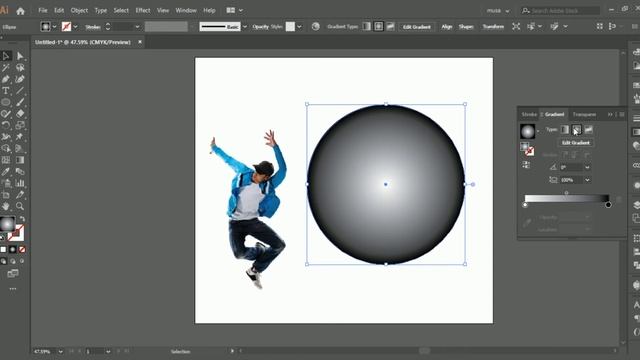Open zoom level 47.59% dropdown

pos(60,351)
